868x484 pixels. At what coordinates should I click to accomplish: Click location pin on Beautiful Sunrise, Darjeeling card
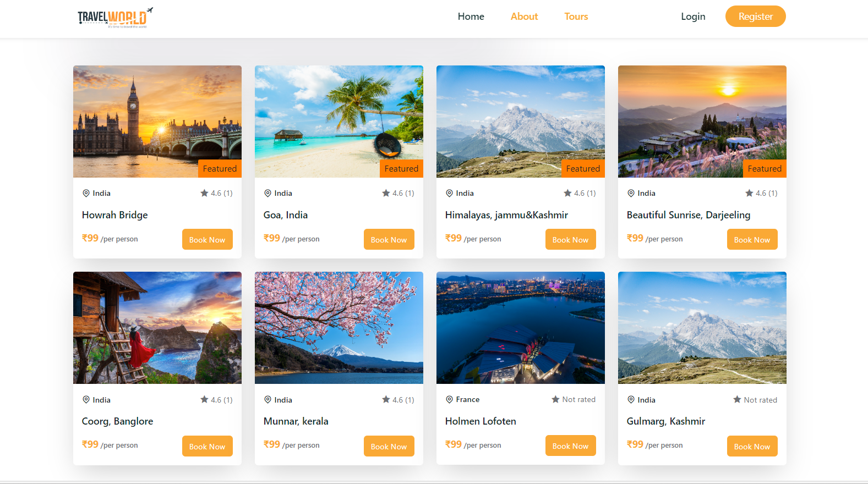pyautogui.click(x=631, y=193)
